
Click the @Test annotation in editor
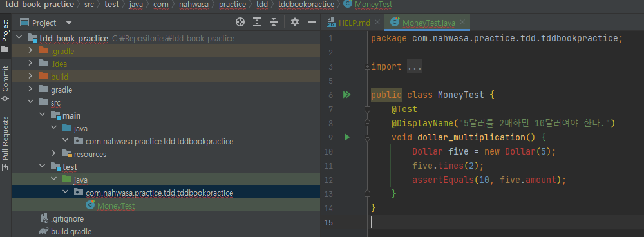click(x=404, y=109)
